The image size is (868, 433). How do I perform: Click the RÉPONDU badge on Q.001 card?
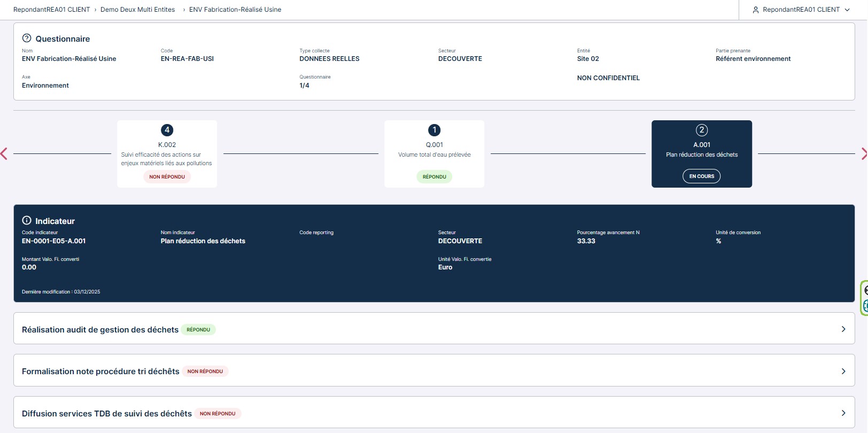point(435,177)
